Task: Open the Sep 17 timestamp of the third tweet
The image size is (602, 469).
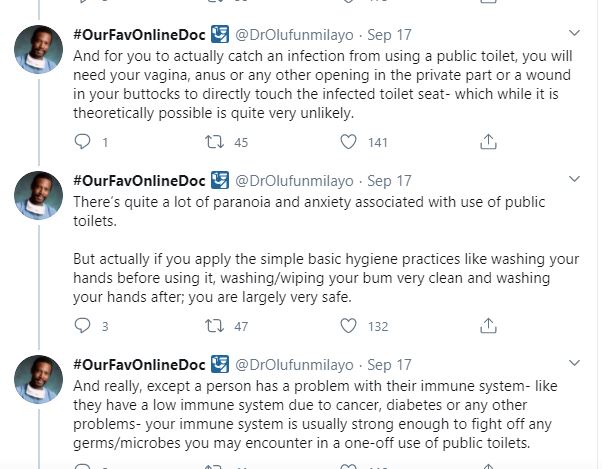Action: [x=389, y=365]
